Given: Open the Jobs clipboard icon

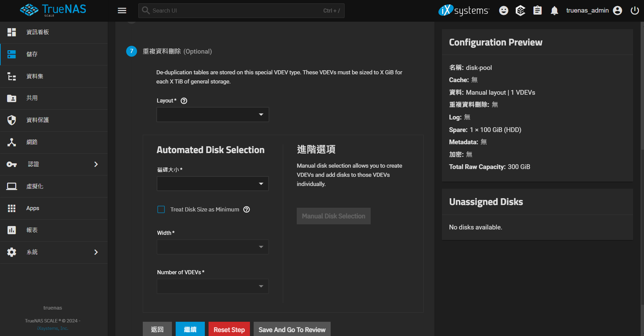Looking at the screenshot, I should tap(538, 11).
